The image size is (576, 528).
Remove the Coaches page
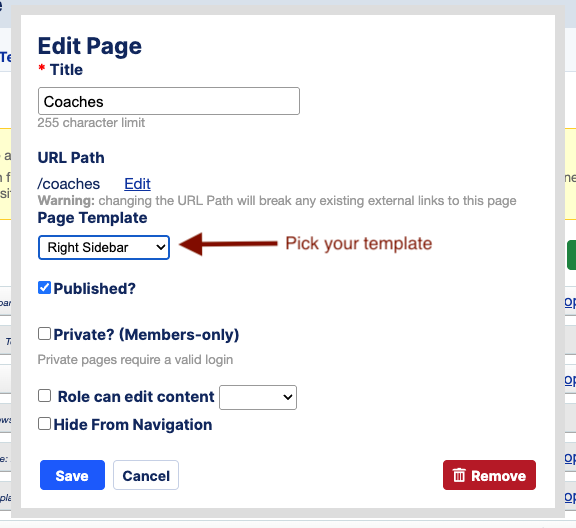click(x=489, y=475)
